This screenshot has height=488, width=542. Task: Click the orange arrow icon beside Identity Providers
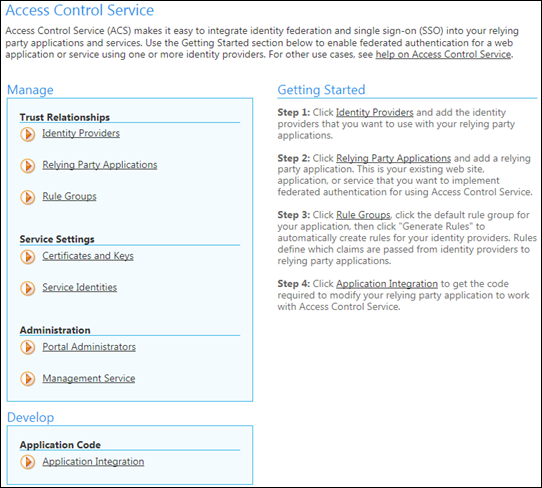28,134
